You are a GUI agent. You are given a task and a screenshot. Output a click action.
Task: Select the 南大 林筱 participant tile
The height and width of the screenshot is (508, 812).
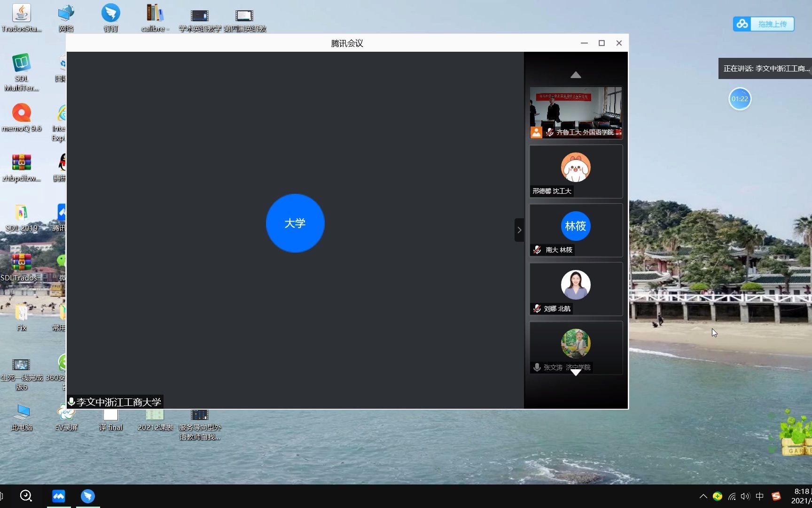(x=576, y=230)
